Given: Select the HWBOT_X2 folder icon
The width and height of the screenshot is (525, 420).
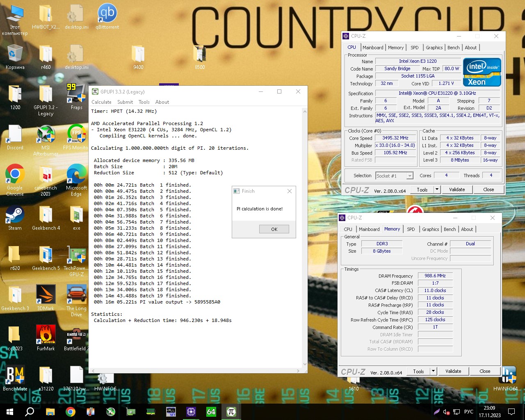Looking at the screenshot, I should (46, 17).
